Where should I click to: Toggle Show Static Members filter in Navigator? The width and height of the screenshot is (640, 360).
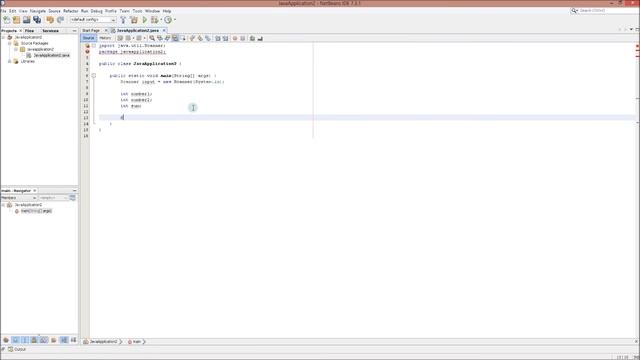(x=25, y=340)
